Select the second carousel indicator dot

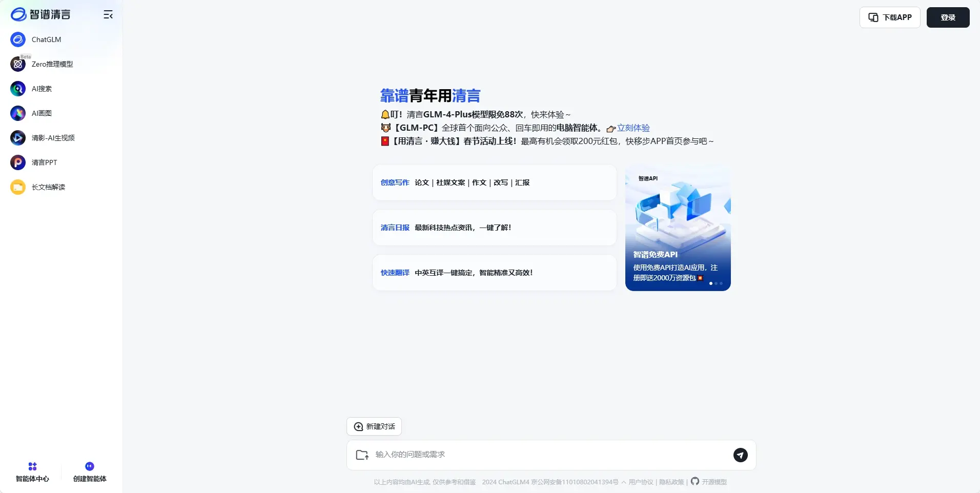pos(715,283)
